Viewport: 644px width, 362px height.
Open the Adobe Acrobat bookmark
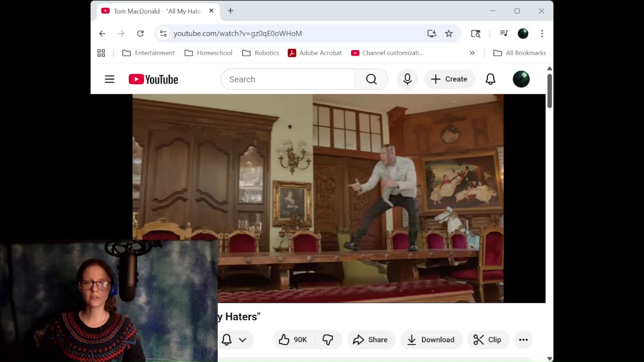tap(315, 53)
